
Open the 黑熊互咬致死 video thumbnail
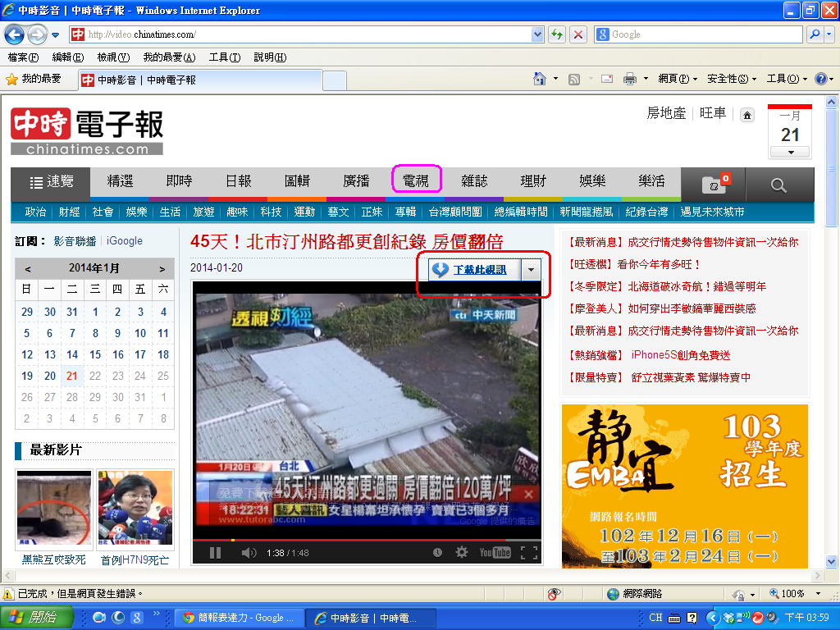pyautogui.click(x=53, y=508)
